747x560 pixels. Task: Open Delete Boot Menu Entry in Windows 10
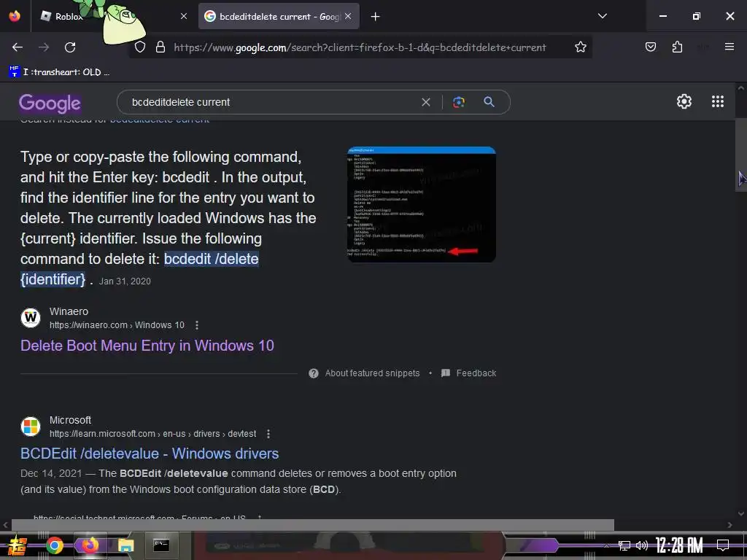pyautogui.click(x=147, y=346)
